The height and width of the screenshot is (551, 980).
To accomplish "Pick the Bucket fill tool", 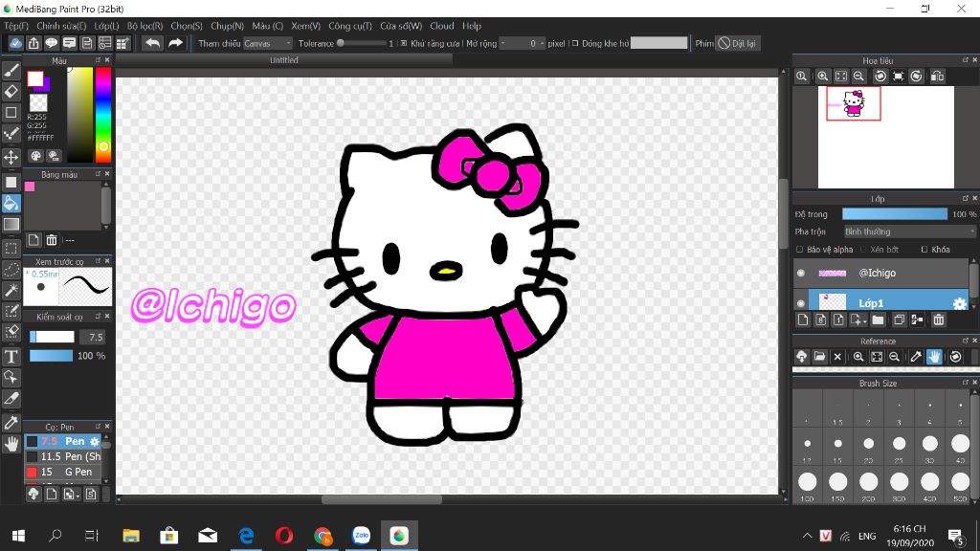I will 11,203.
